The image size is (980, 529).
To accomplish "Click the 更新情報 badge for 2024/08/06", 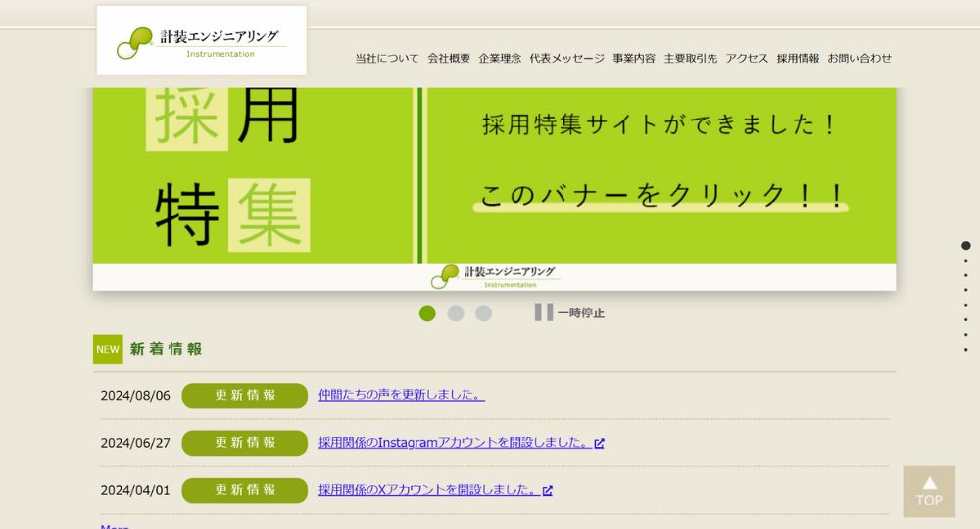I will [x=244, y=396].
